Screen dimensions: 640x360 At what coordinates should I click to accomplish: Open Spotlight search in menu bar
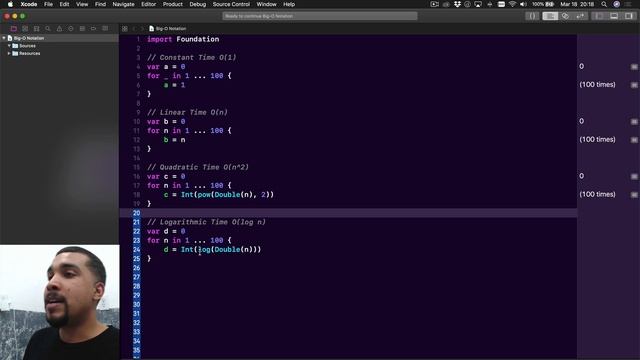point(604,4)
